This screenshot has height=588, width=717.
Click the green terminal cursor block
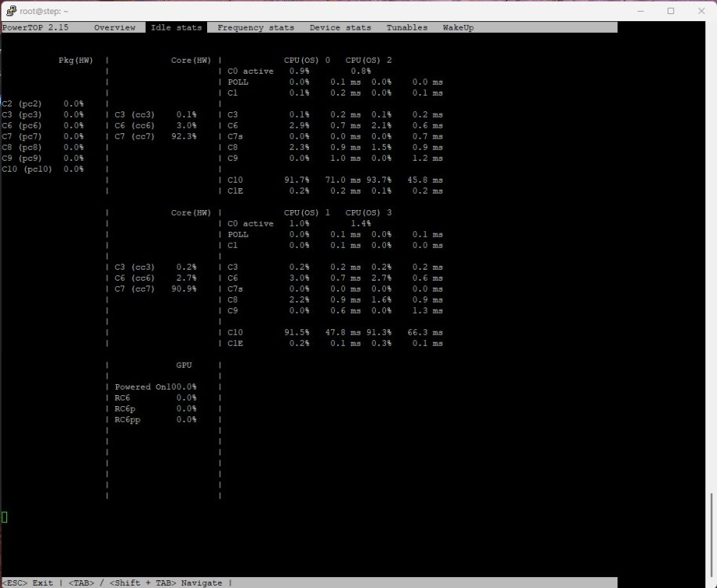(4, 517)
